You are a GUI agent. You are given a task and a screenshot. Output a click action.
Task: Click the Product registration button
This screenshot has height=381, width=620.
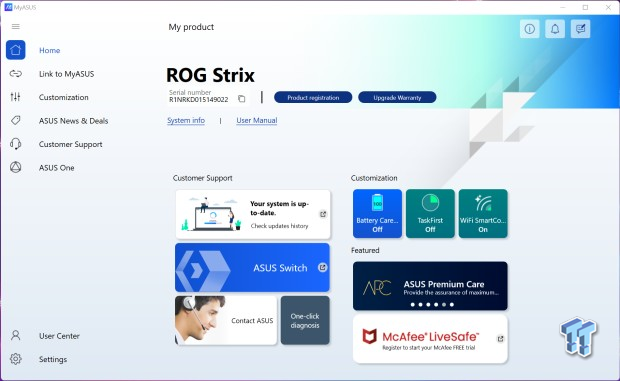pos(313,97)
